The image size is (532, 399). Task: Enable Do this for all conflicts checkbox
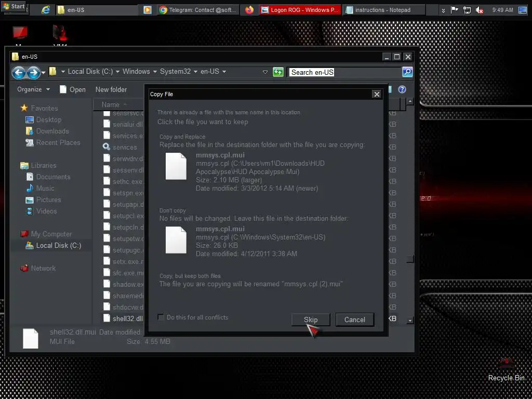click(x=161, y=317)
